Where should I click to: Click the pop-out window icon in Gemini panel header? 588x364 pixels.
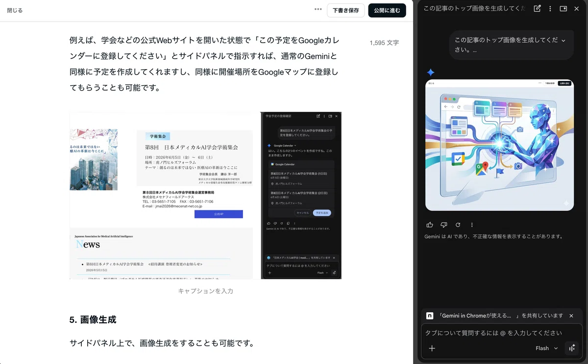[563, 8]
